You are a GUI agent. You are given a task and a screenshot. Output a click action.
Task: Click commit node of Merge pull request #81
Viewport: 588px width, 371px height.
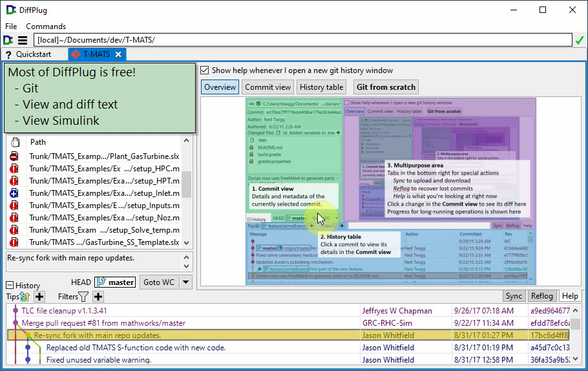pos(16,323)
